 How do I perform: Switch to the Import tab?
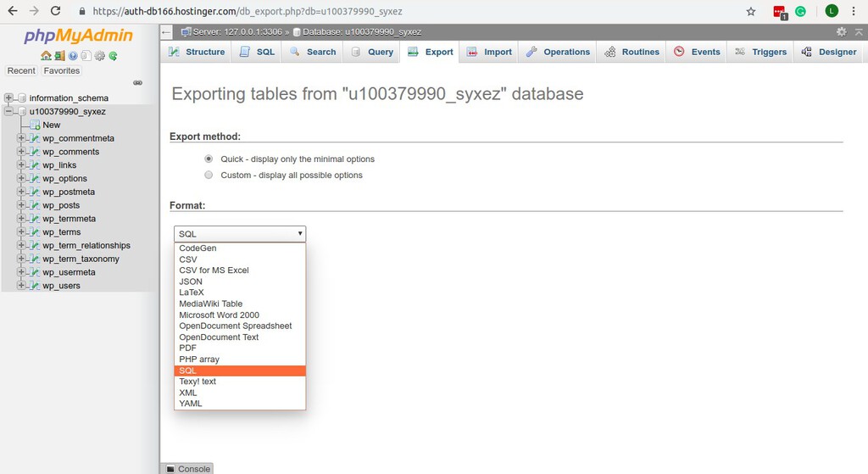coord(489,52)
